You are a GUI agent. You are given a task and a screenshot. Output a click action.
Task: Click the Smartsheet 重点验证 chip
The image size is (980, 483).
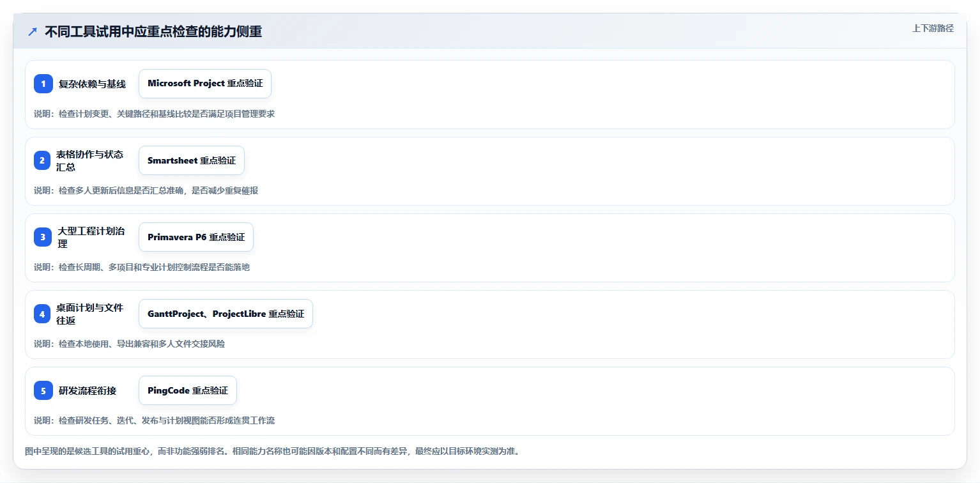click(x=192, y=160)
